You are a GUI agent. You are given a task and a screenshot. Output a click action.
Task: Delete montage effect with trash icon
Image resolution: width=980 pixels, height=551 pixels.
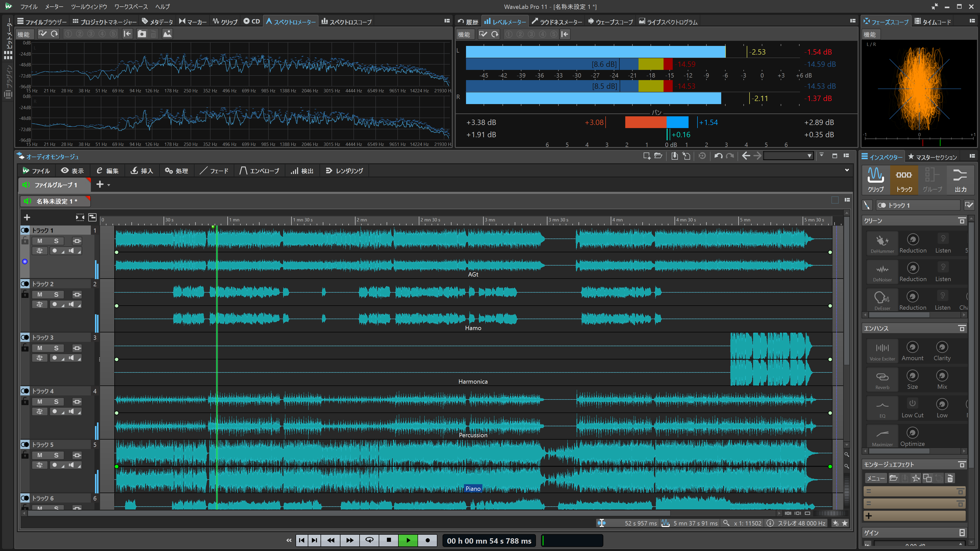point(950,478)
